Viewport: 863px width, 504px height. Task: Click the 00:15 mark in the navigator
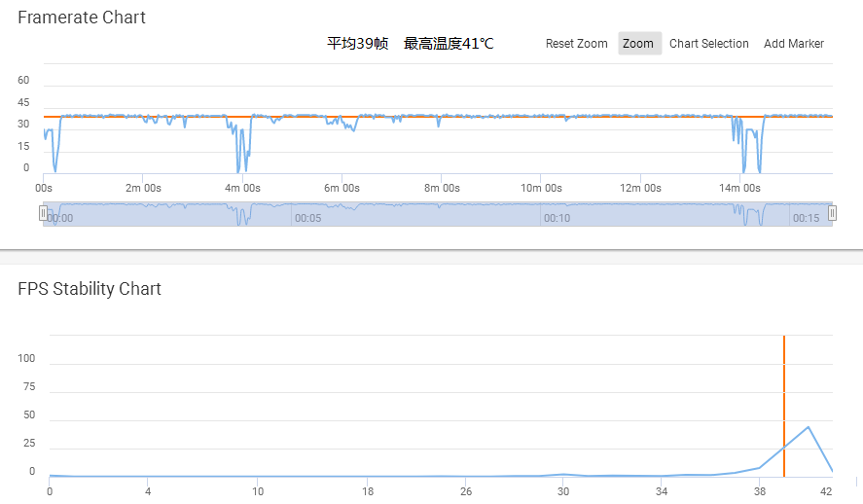click(806, 219)
